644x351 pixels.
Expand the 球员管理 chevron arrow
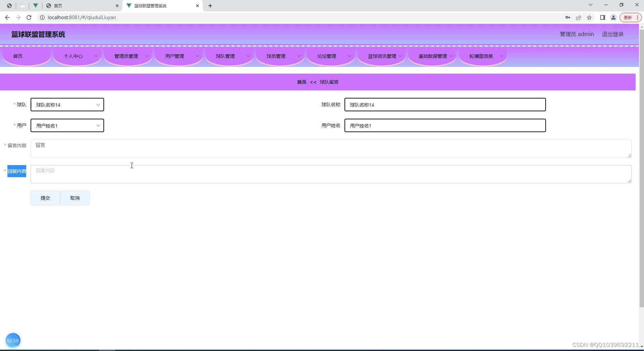click(x=299, y=56)
